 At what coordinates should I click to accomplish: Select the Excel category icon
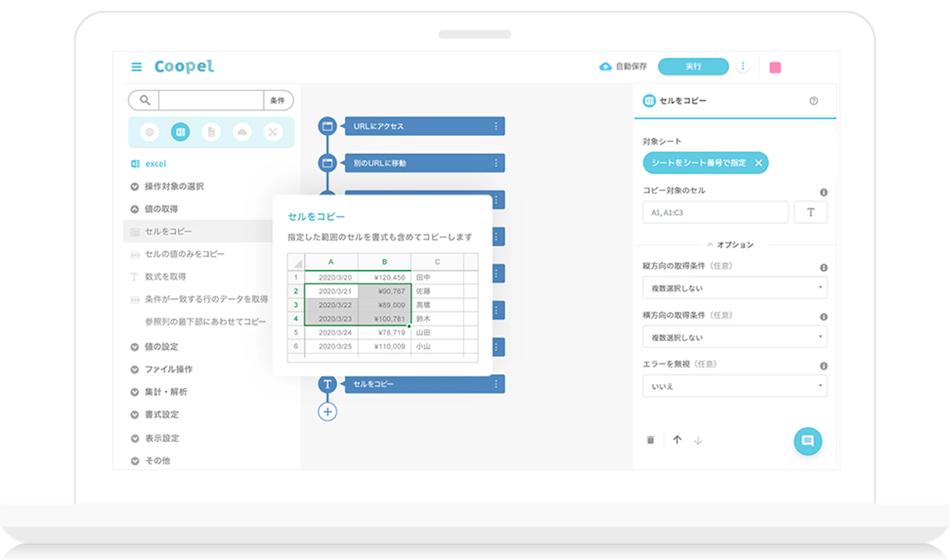tap(180, 132)
